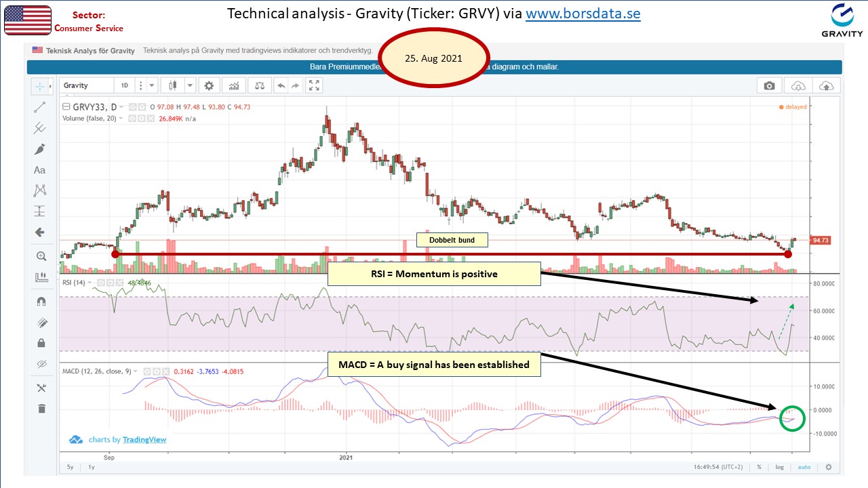Toggle fullscreen chart mode
The width and height of the screenshot is (868, 488).
pyautogui.click(x=314, y=85)
